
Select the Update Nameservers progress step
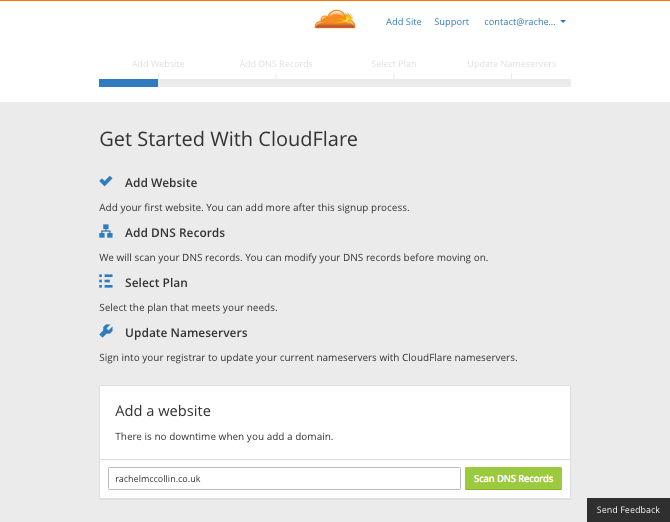click(511, 64)
